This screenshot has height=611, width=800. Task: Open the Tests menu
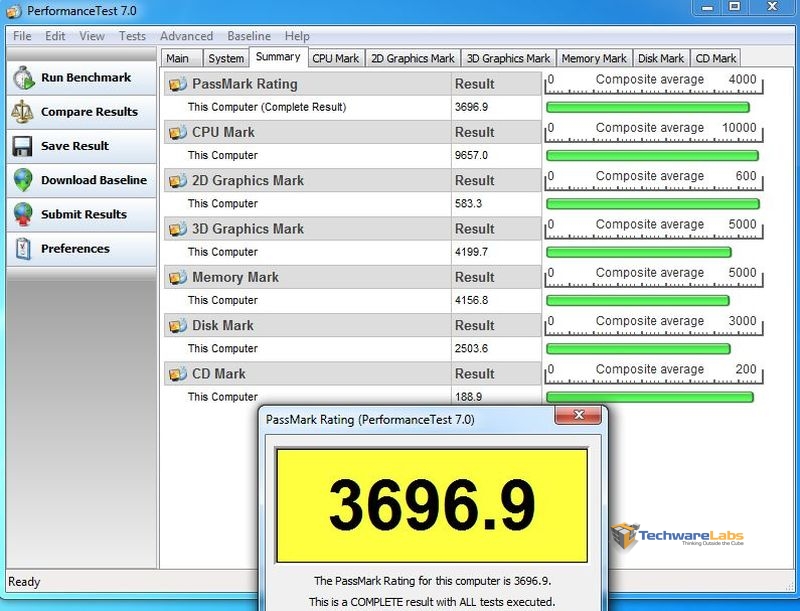(132, 36)
